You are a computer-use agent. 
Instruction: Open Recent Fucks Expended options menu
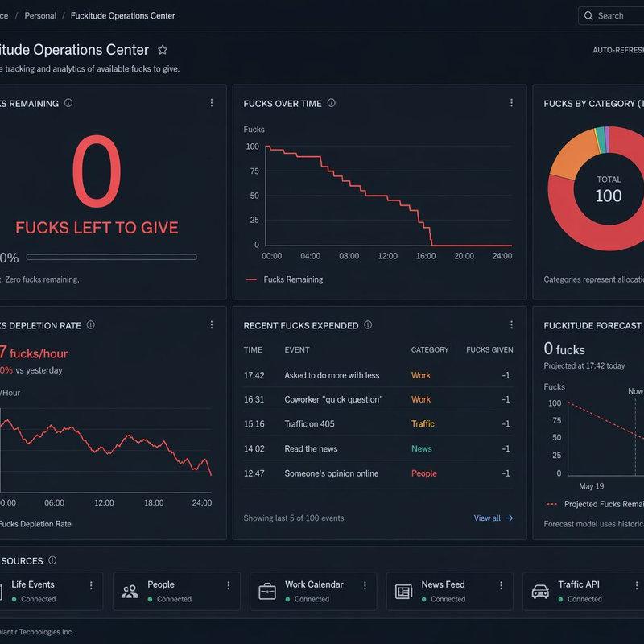pos(511,325)
